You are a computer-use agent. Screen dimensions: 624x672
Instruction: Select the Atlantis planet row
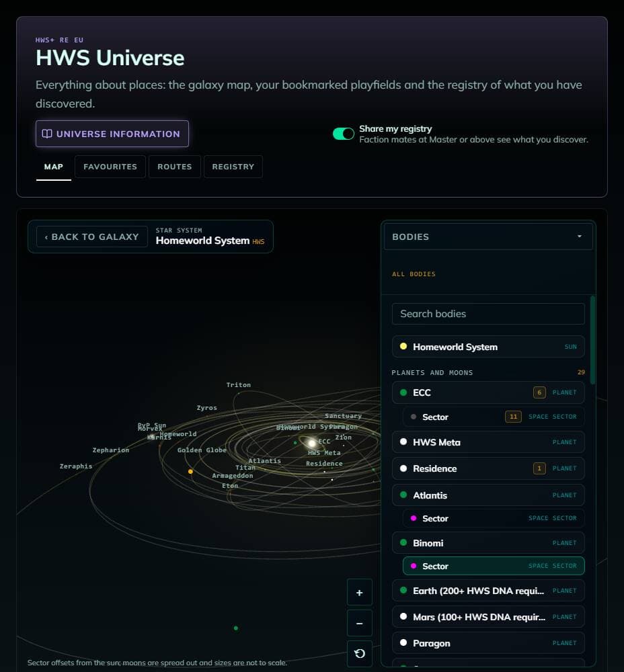tap(488, 495)
